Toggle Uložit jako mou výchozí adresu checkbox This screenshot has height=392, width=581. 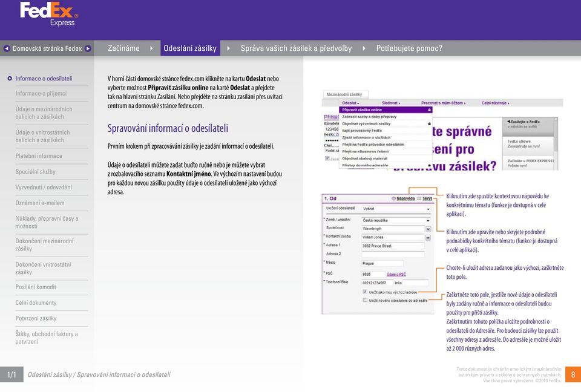click(365, 292)
